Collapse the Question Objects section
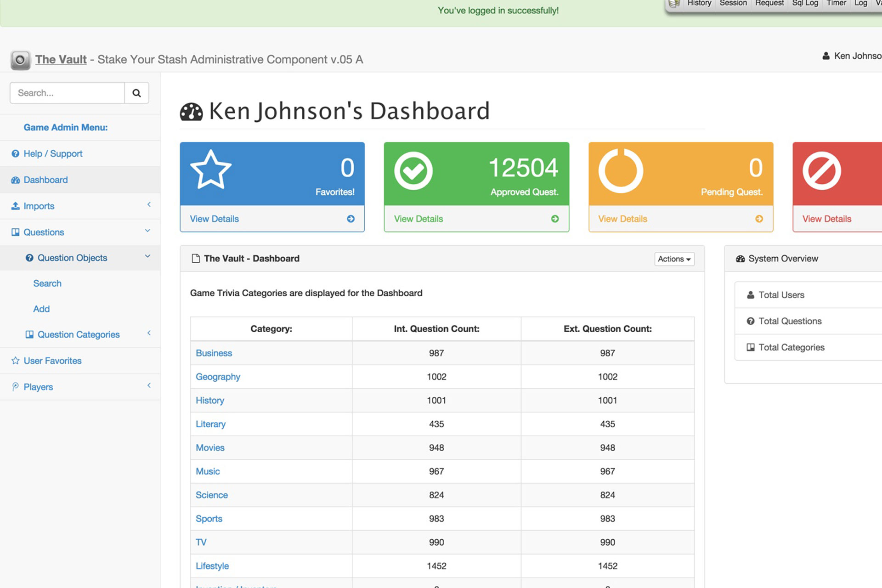The height and width of the screenshot is (588, 882). (147, 256)
